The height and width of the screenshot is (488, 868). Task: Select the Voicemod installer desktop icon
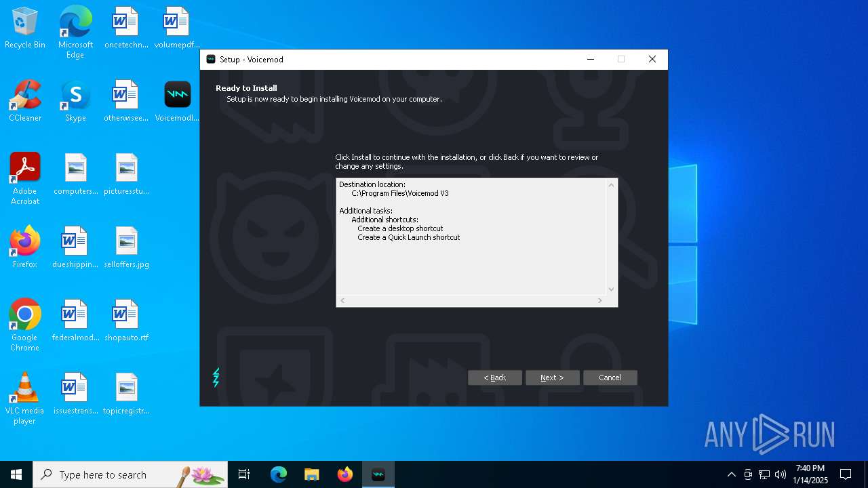click(177, 102)
